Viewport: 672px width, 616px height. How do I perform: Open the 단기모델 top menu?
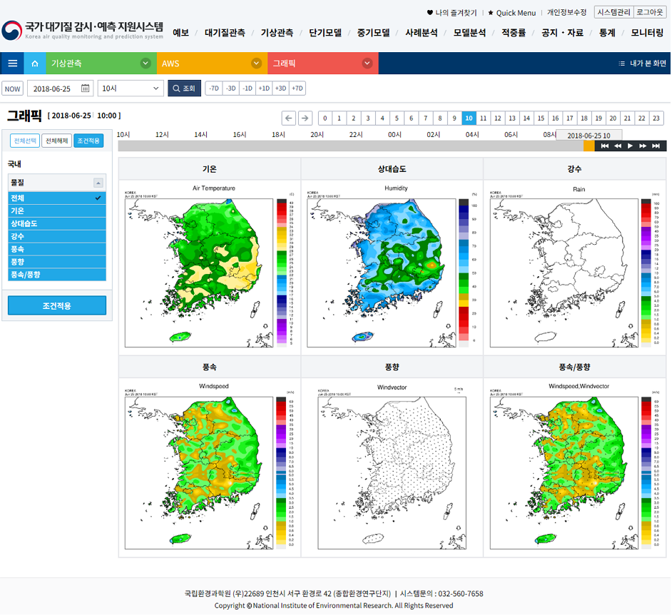coord(325,33)
